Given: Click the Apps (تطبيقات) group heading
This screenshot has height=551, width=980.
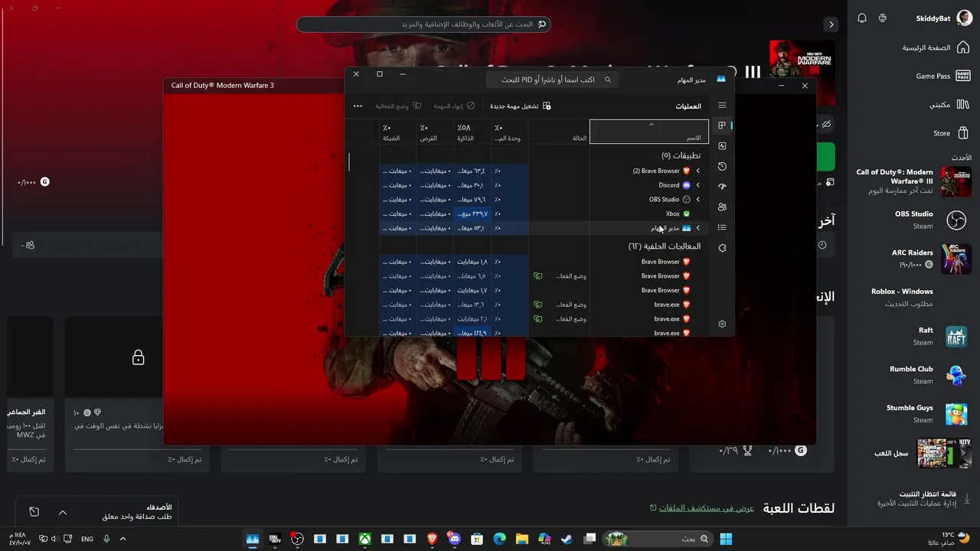Looking at the screenshot, I should click(x=681, y=155).
